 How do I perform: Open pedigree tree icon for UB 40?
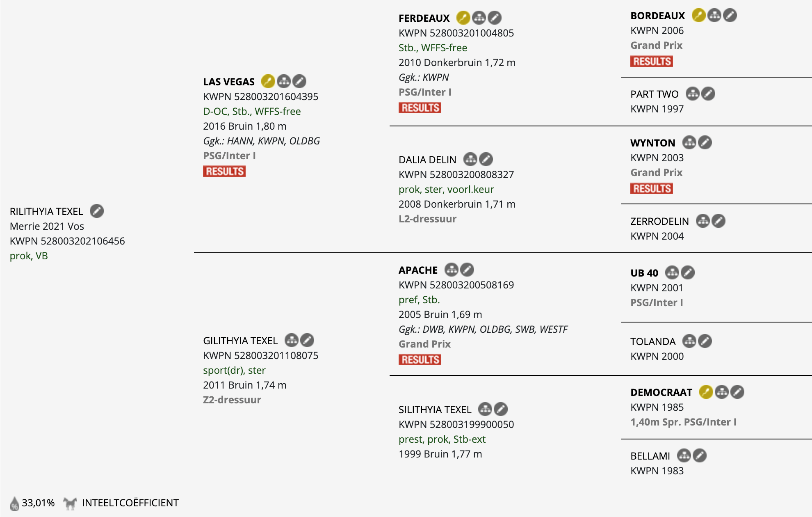point(672,272)
